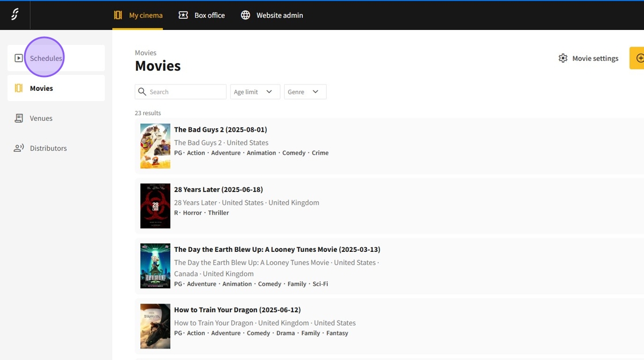Open the Age limit dropdown
This screenshot has height=360, width=644.
[255, 92]
